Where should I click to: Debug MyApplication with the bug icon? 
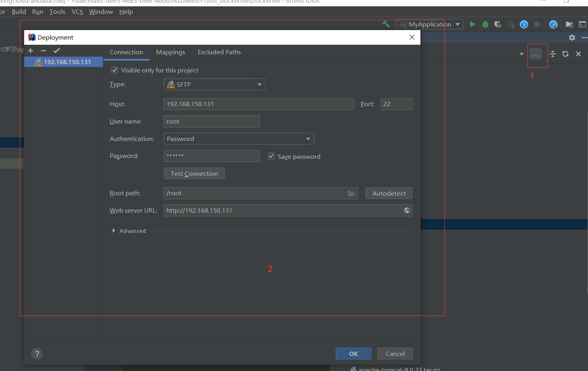(x=485, y=24)
